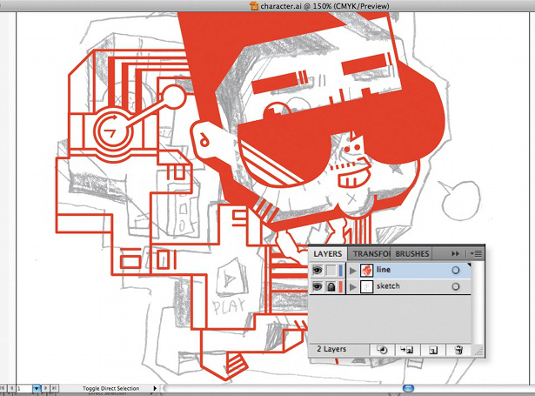This screenshot has height=396, width=535.
Task: Open the Toggle Direct Selection status popup arrow
Action: [155, 388]
